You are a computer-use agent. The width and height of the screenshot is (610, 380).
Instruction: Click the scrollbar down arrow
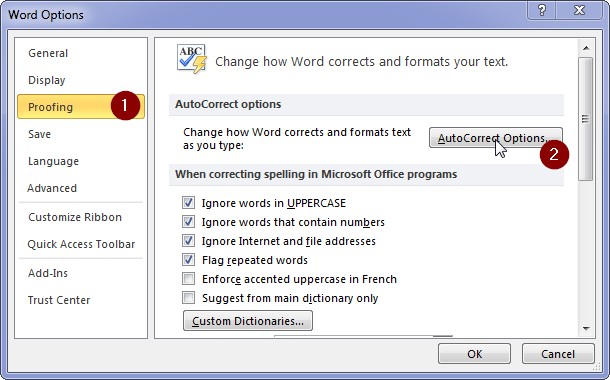[586, 329]
